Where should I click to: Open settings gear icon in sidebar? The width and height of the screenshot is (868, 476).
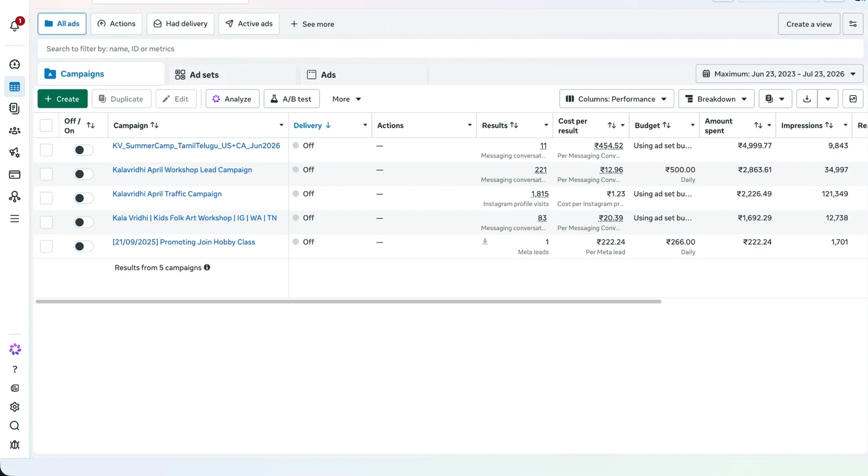pos(15,407)
